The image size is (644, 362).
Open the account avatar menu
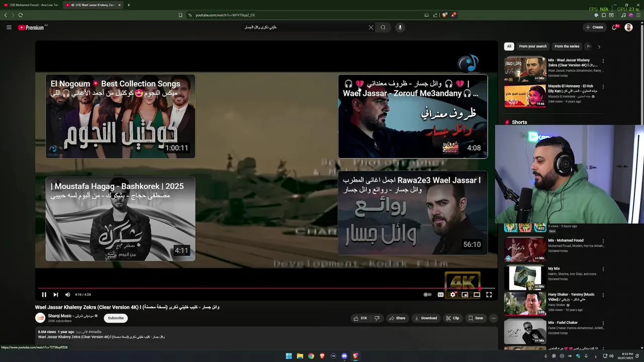tap(628, 27)
